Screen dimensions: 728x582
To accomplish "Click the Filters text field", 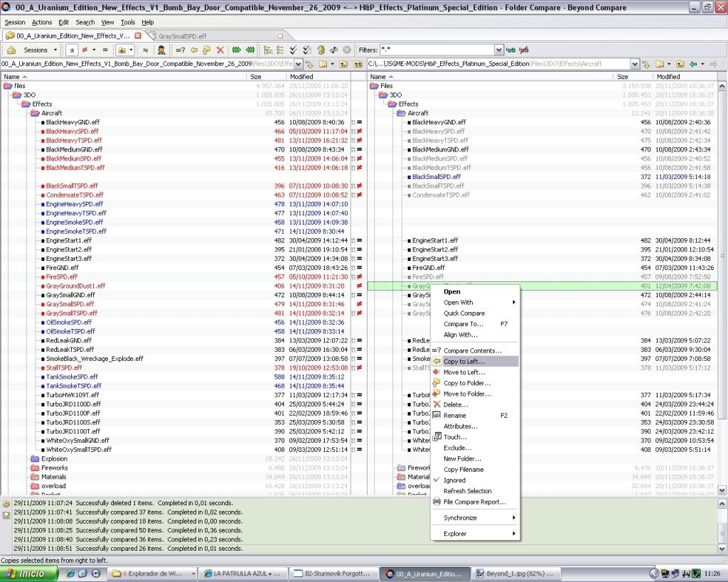I will tap(437, 50).
